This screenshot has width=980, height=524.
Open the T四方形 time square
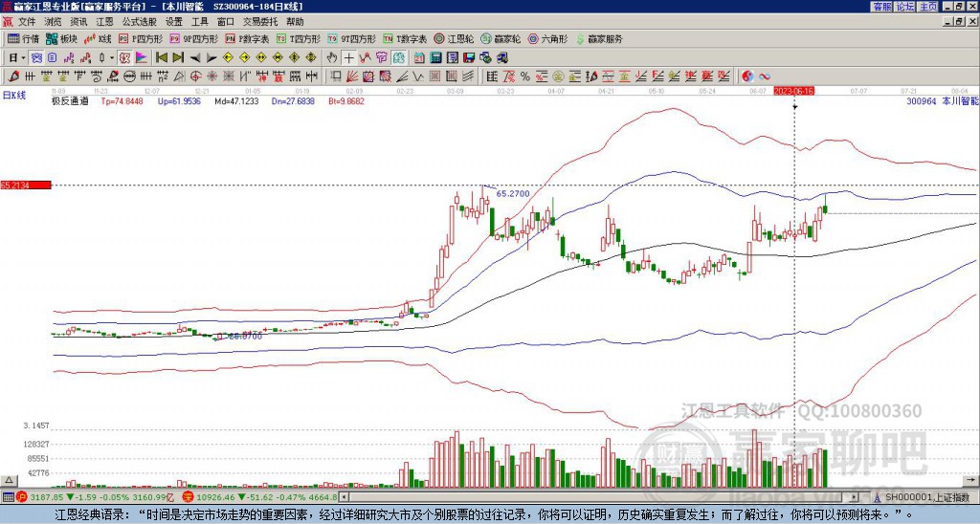[x=299, y=38]
